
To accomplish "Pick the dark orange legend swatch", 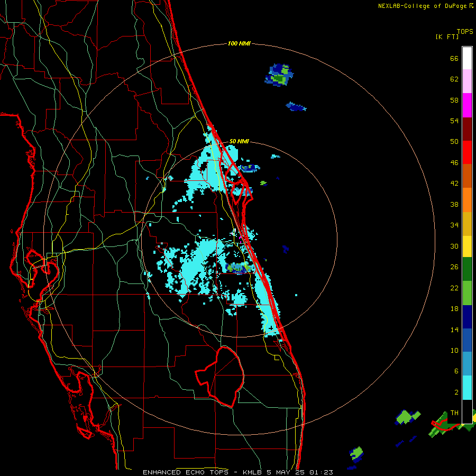I will (467, 176).
